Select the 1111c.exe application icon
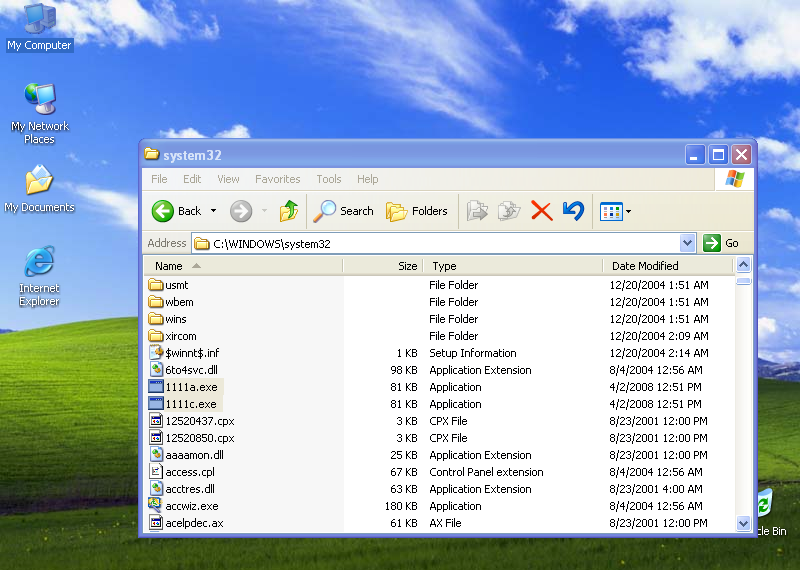The height and width of the screenshot is (570, 800). pos(156,403)
